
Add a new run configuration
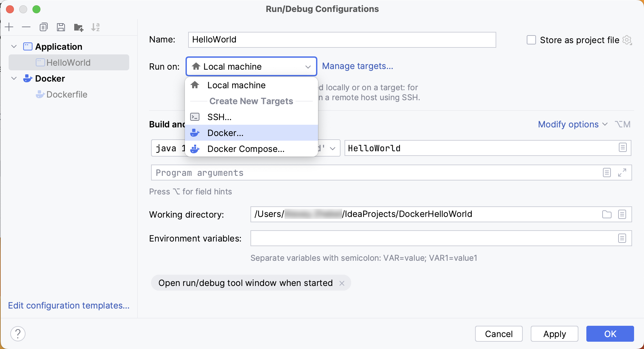9,27
